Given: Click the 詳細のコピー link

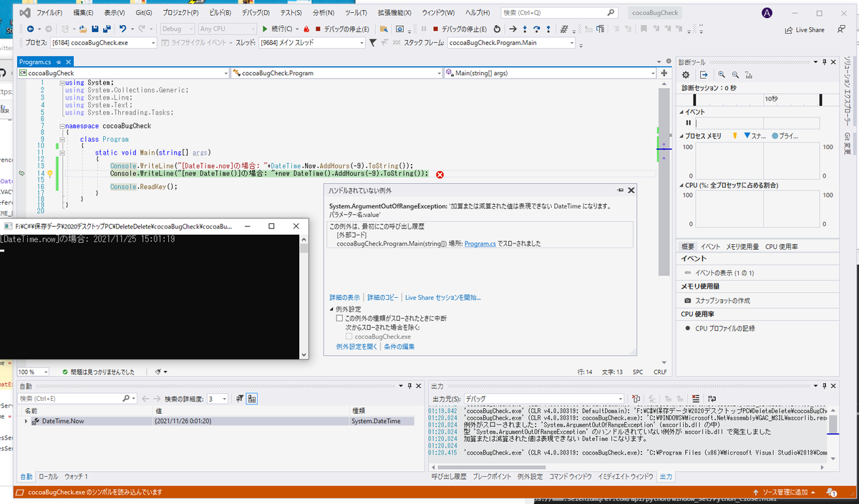Looking at the screenshot, I should 383,297.
